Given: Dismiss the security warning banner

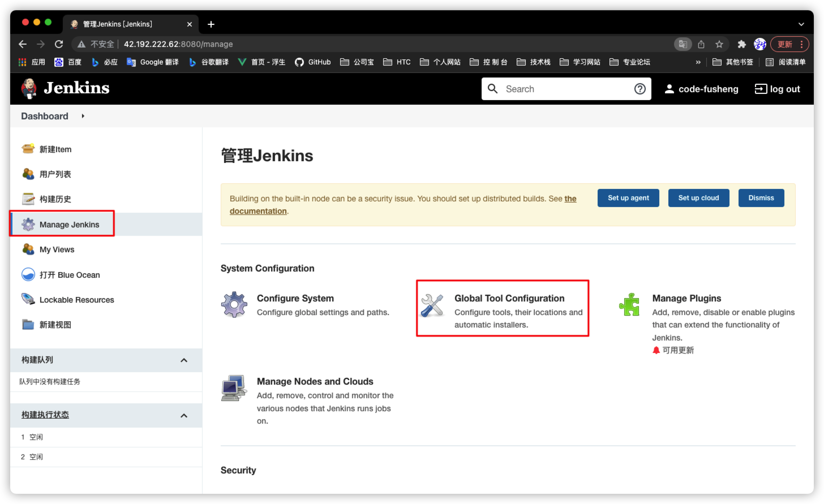Looking at the screenshot, I should pos(761,198).
